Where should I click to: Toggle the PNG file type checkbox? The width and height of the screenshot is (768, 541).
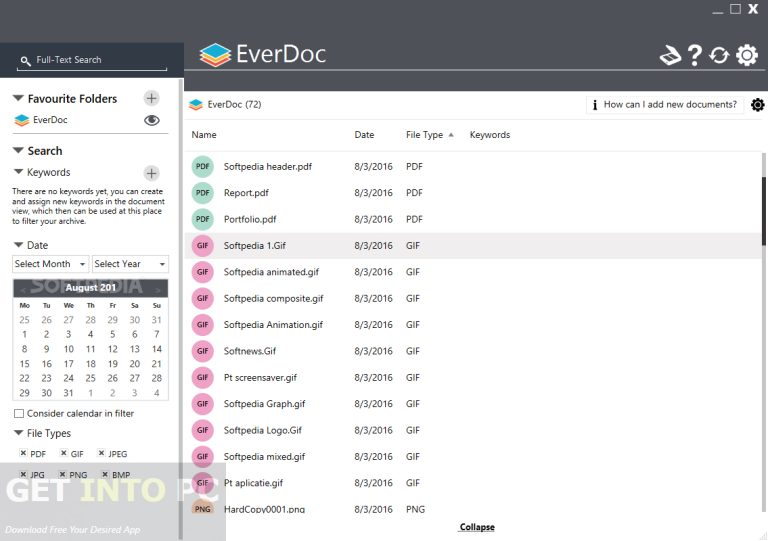(62, 474)
